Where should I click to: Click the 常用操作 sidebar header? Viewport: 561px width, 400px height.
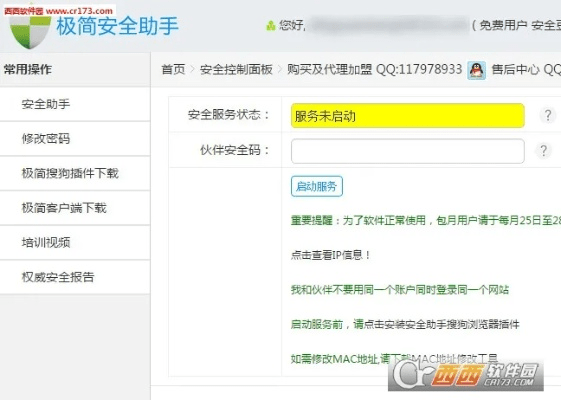[75, 69]
